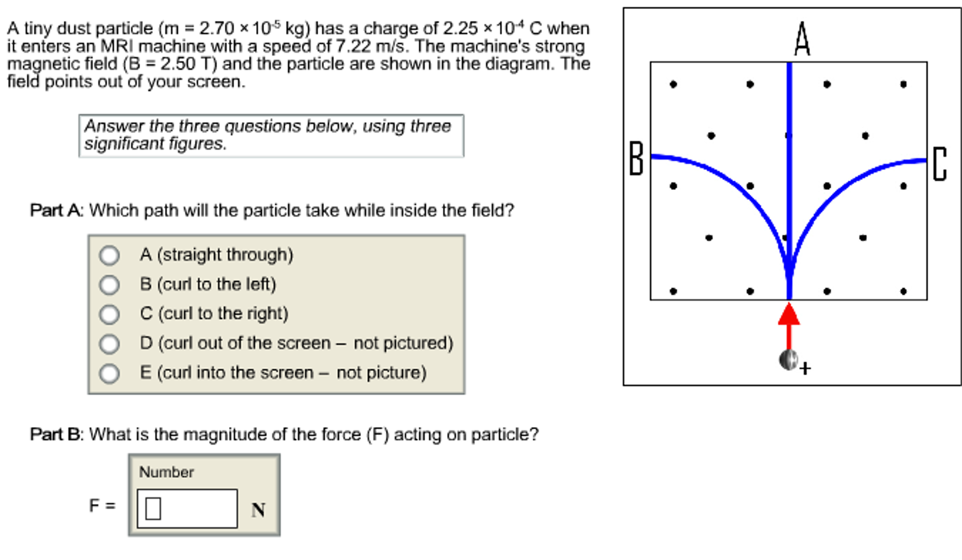Pick the C (curl to the right) radio button

(109, 315)
